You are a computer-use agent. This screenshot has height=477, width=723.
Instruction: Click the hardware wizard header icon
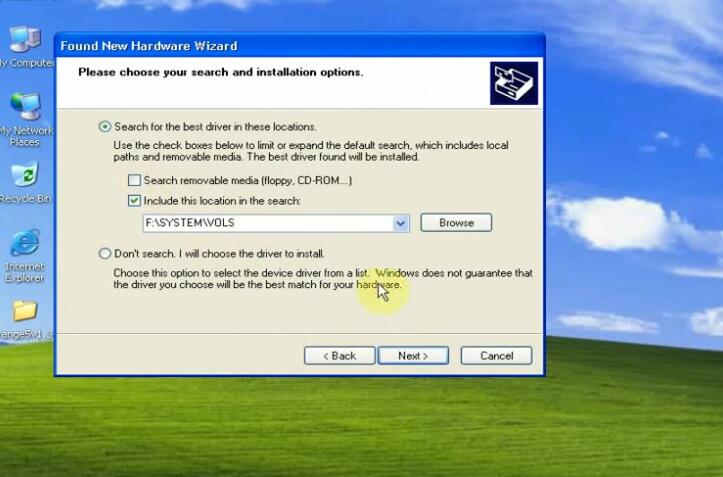514,83
